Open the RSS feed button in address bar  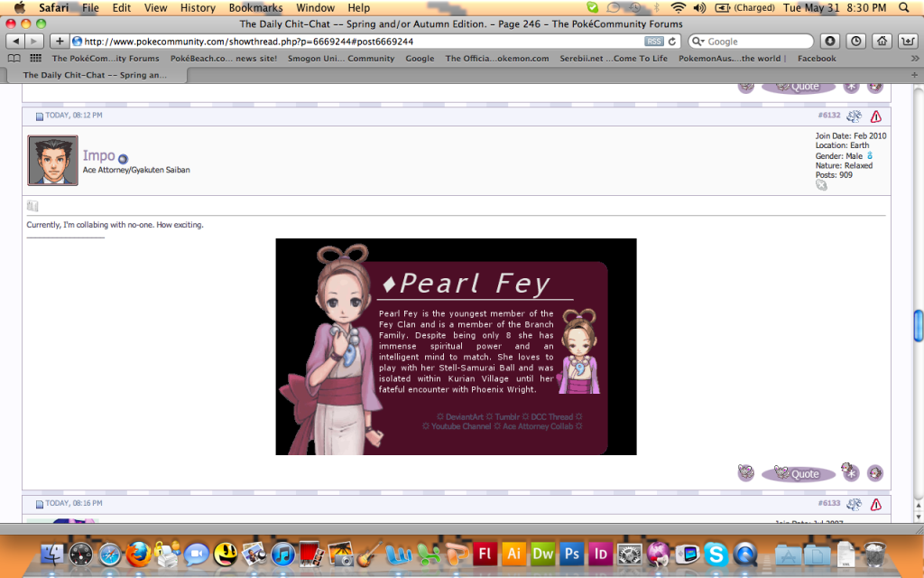pyautogui.click(x=653, y=42)
